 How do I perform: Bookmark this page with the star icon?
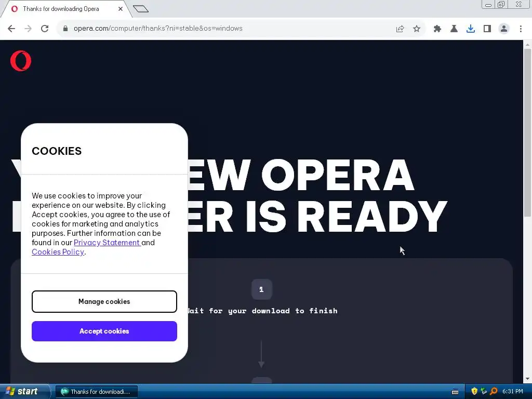417,29
